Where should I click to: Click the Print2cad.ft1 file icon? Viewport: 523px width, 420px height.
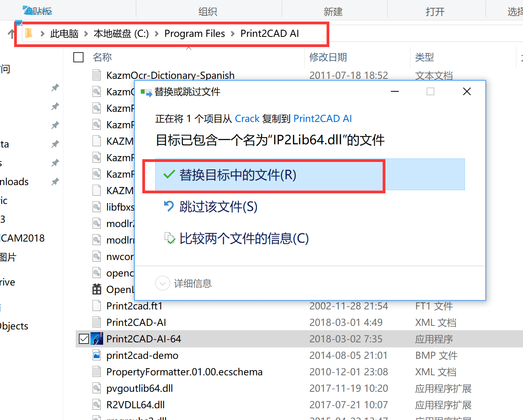(96, 306)
